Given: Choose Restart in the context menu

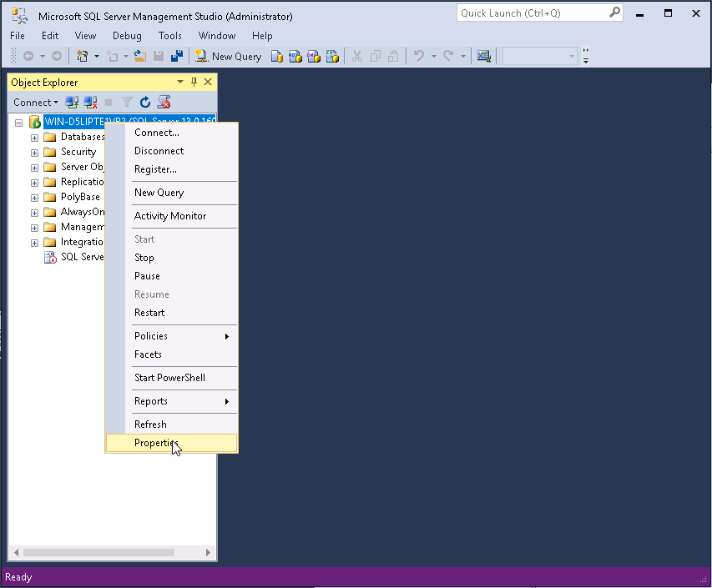Looking at the screenshot, I should 172,313.
